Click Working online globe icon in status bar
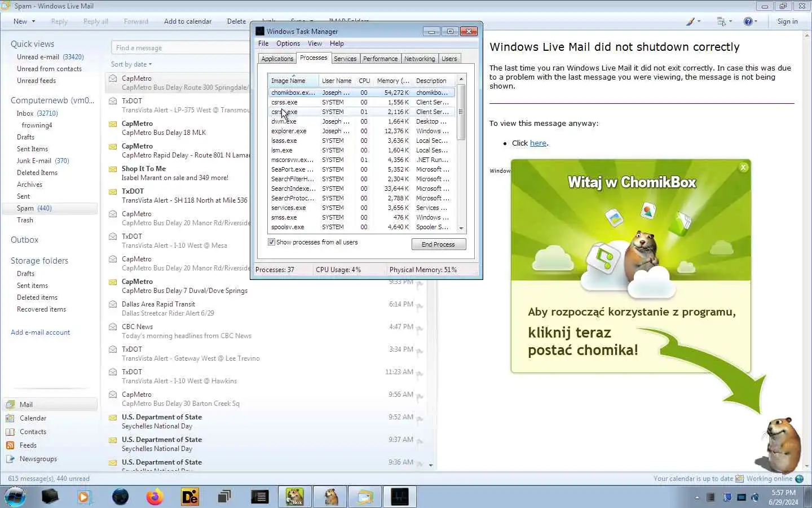 tap(799, 479)
